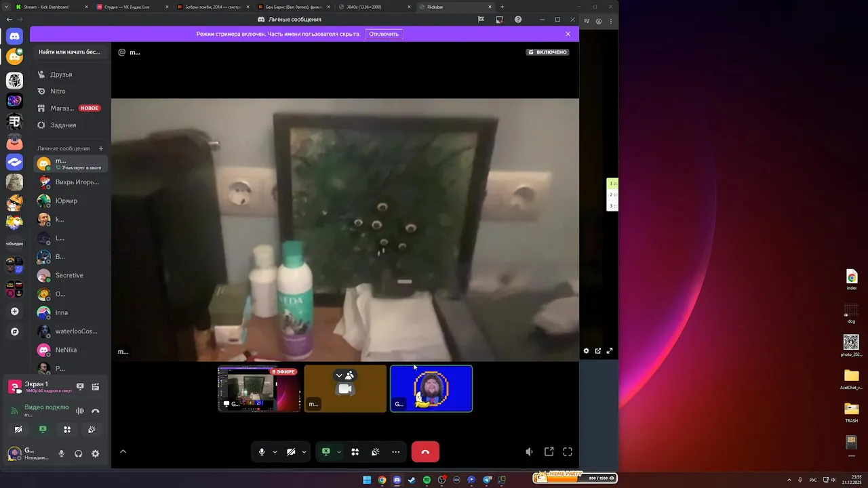
Task: Open soundboard icon in the call control bar
Action: click(x=375, y=451)
